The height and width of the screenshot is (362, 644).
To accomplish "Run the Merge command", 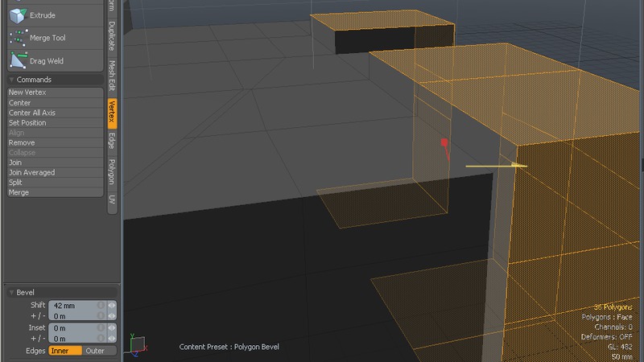I will (55, 192).
